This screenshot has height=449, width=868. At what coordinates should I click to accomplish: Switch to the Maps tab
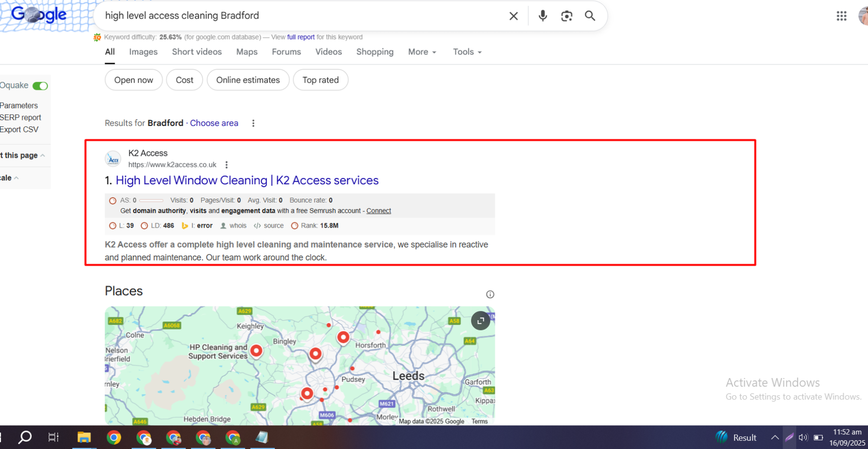pyautogui.click(x=247, y=52)
